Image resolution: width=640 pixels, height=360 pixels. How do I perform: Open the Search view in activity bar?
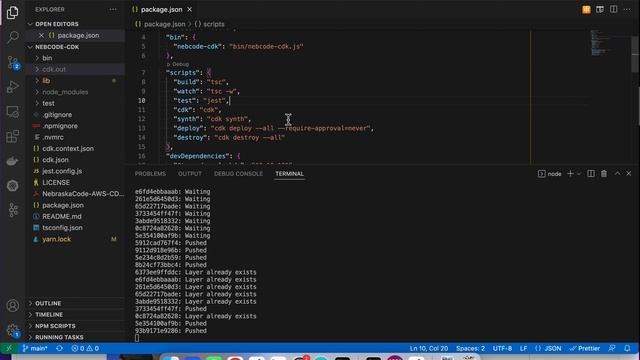coord(13,37)
